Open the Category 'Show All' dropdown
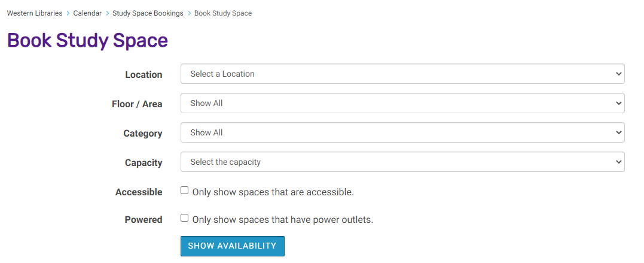This screenshot has height=263, width=644. (x=402, y=132)
